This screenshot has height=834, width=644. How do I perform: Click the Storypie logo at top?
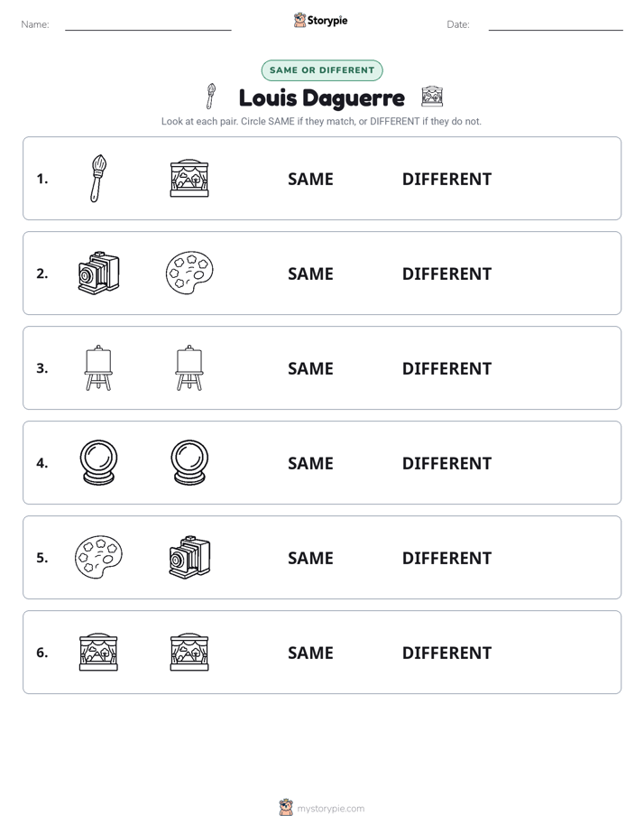(x=321, y=20)
